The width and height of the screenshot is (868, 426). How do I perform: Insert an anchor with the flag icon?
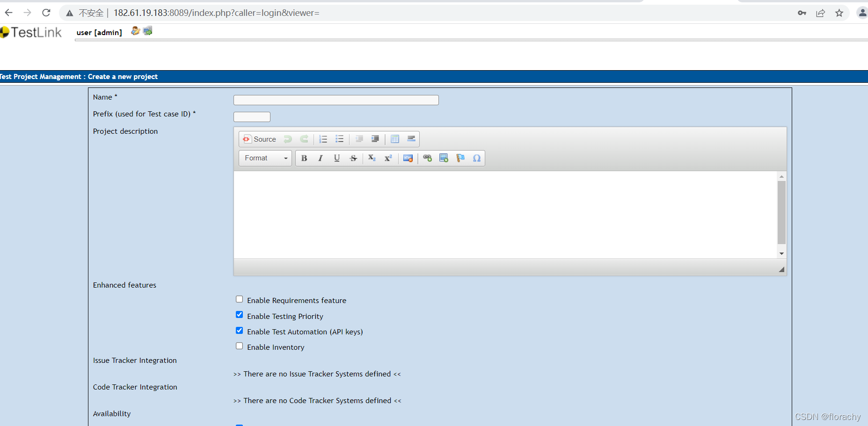460,159
